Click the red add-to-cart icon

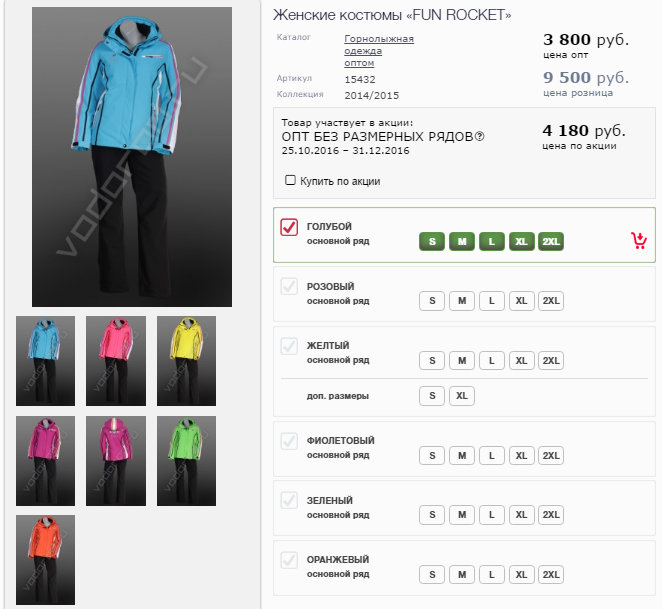pyautogui.click(x=639, y=240)
